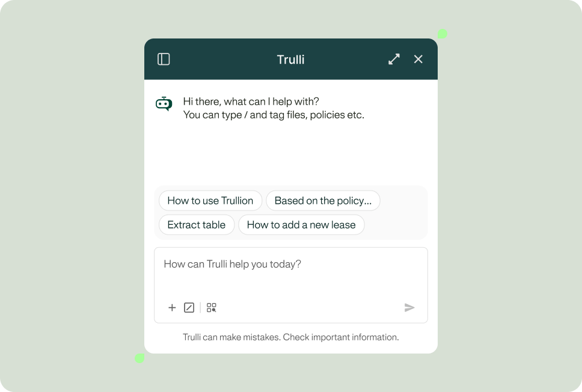Click the plus attach icon
Screen dimensions: 582x392
(172, 307)
